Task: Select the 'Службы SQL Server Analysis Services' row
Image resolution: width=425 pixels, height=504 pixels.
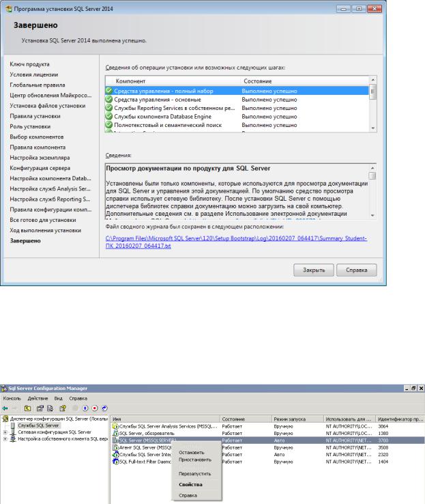Action: tap(268, 426)
